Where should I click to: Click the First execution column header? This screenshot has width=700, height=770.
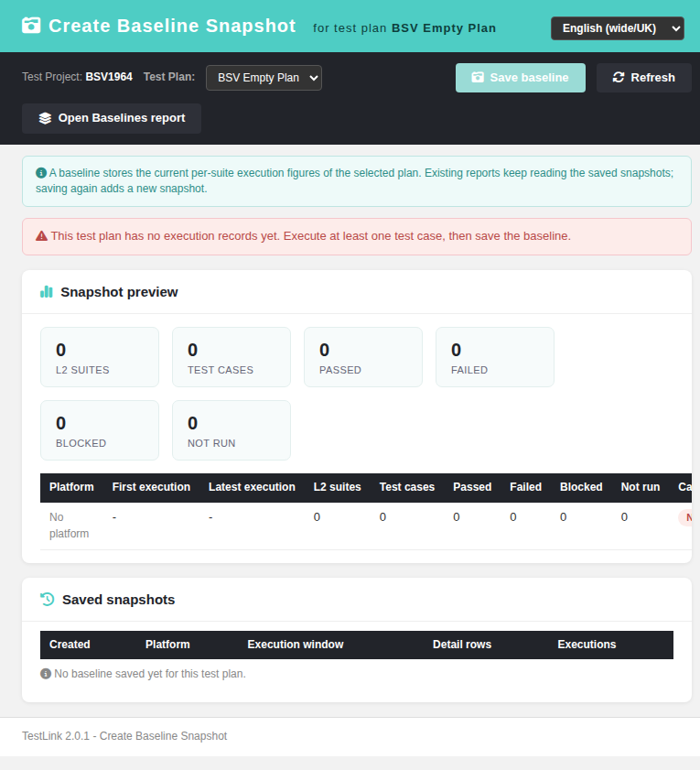point(151,487)
